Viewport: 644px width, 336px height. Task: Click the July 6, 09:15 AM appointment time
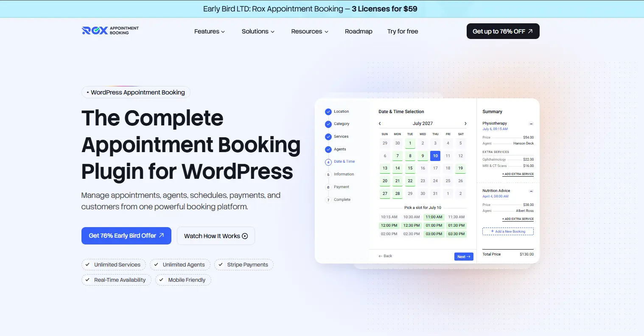(x=495, y=129)
